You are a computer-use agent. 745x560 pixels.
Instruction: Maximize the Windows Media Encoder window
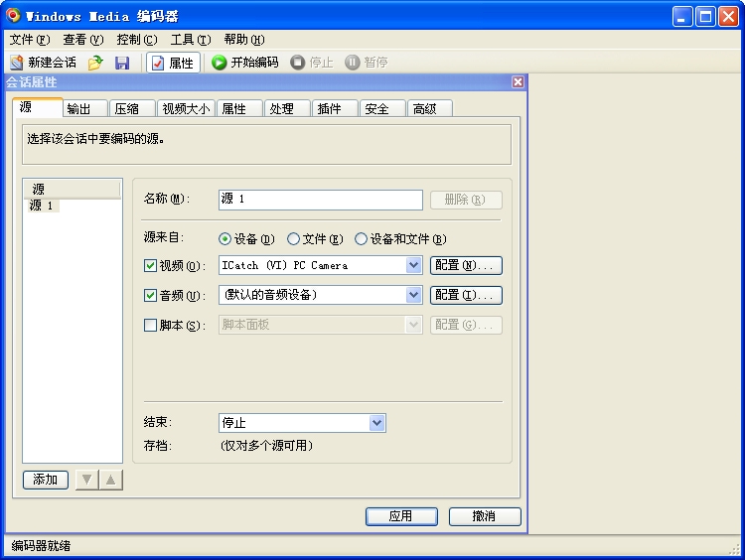tap(705, 17)
